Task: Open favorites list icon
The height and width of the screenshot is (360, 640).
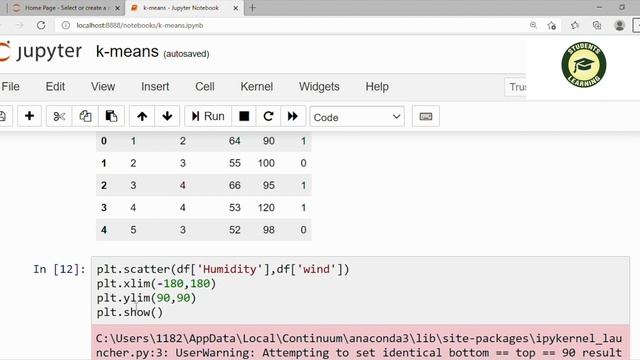Action: [575, 25]
